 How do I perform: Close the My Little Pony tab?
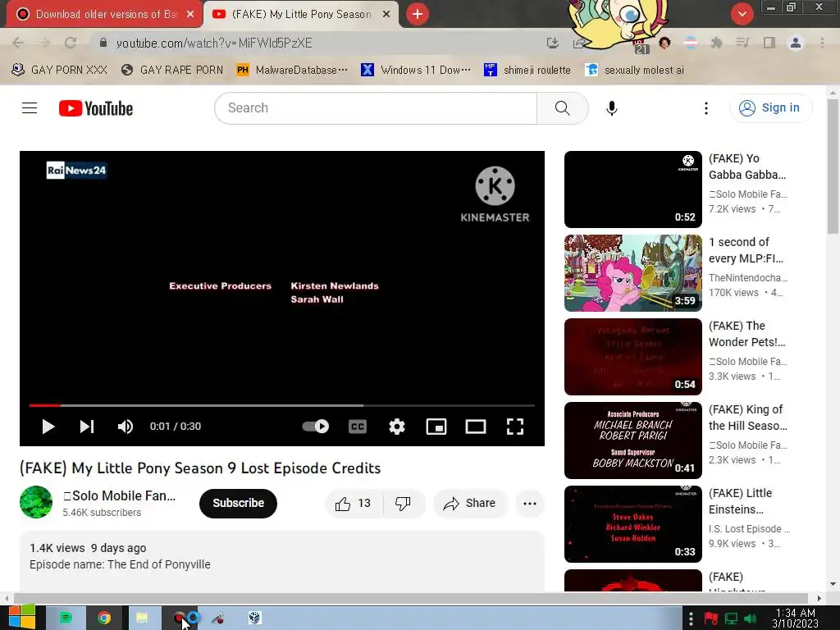[x=386, y=15]
